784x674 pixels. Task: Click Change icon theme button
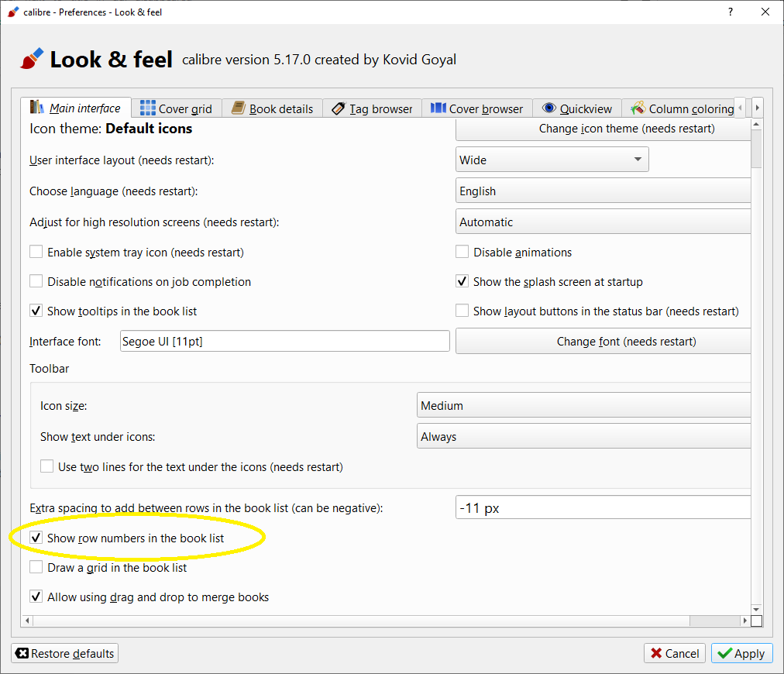coord(603,129)
